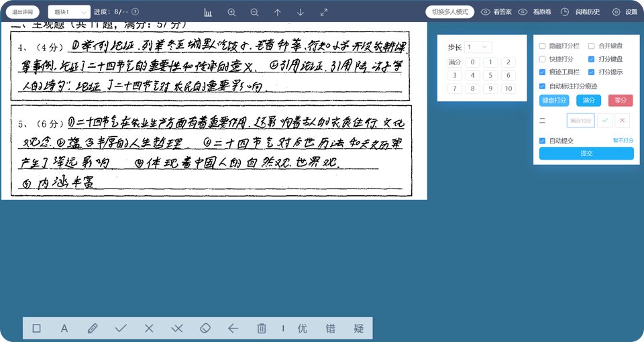Select the pencil drawing tool

(93, 329)
